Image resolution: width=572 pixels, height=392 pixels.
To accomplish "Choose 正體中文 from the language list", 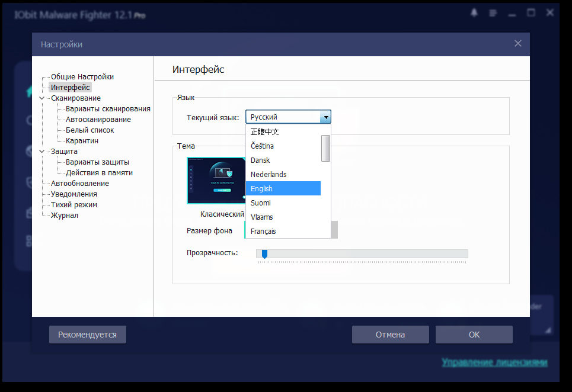I will tap(283, 131).
